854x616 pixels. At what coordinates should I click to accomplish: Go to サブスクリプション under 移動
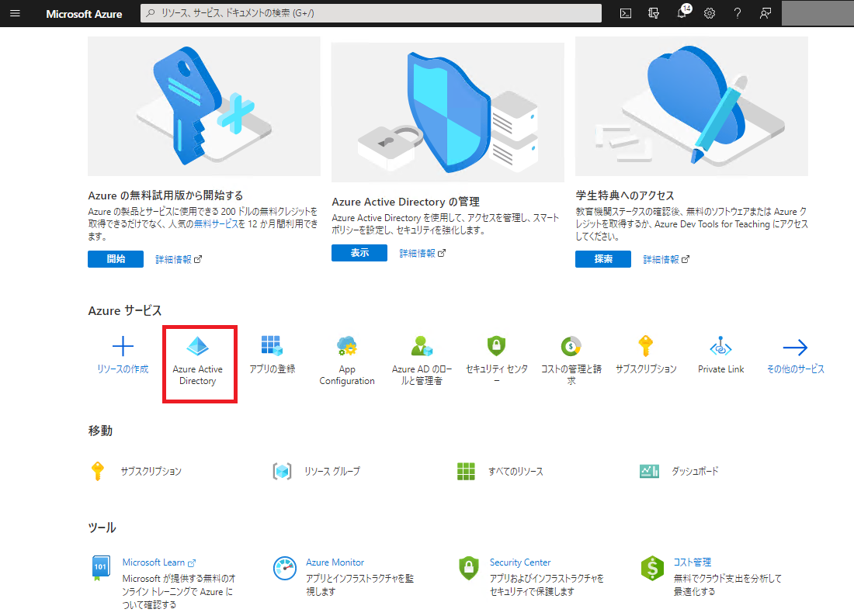pyautogui.click(x=151, y=471)
